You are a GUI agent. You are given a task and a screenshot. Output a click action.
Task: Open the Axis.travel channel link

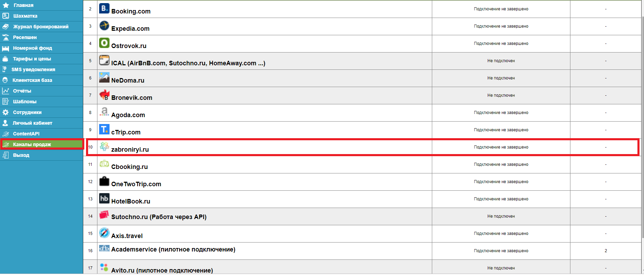pyautogui.click(x=127, y=236)
